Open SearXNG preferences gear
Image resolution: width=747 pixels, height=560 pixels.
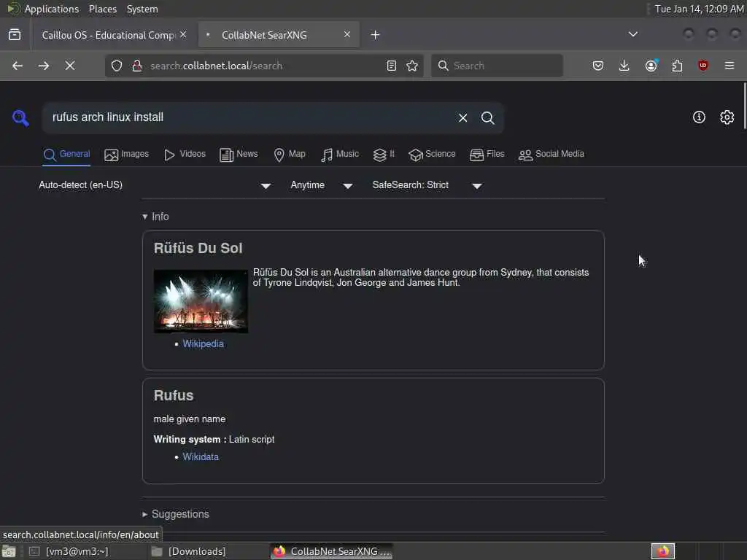pyautogui.click(x=727, y=117)
